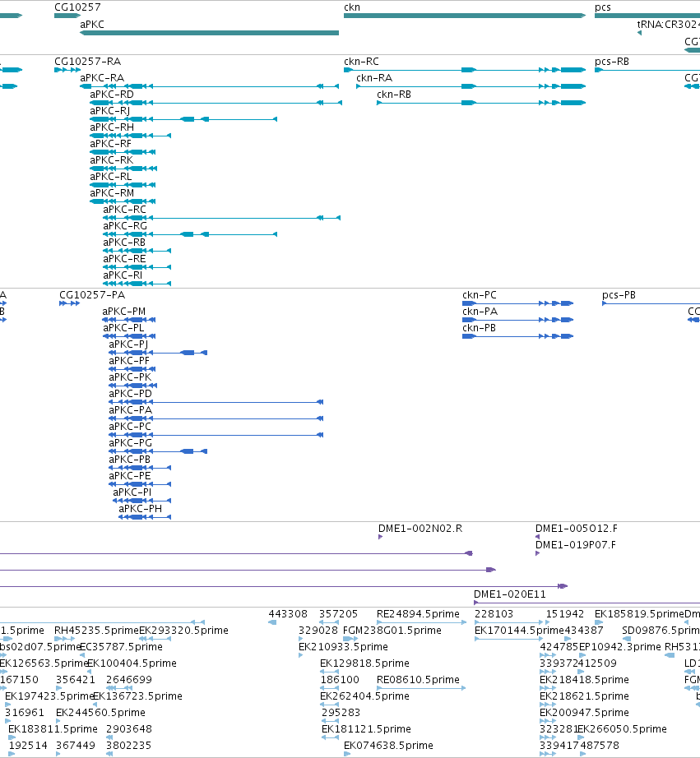Click the ckn-PA protein label
Screen dimensions: 700x758
click(480, 312)
